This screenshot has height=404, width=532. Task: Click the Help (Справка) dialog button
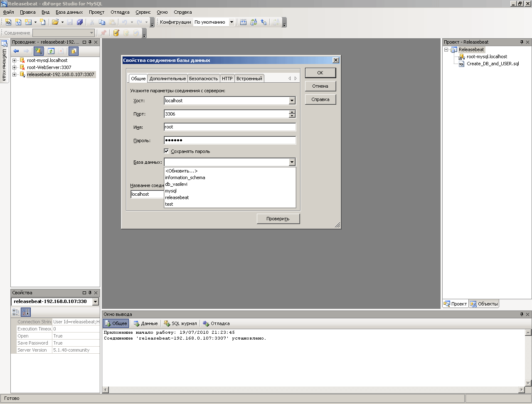pos(320,99)
